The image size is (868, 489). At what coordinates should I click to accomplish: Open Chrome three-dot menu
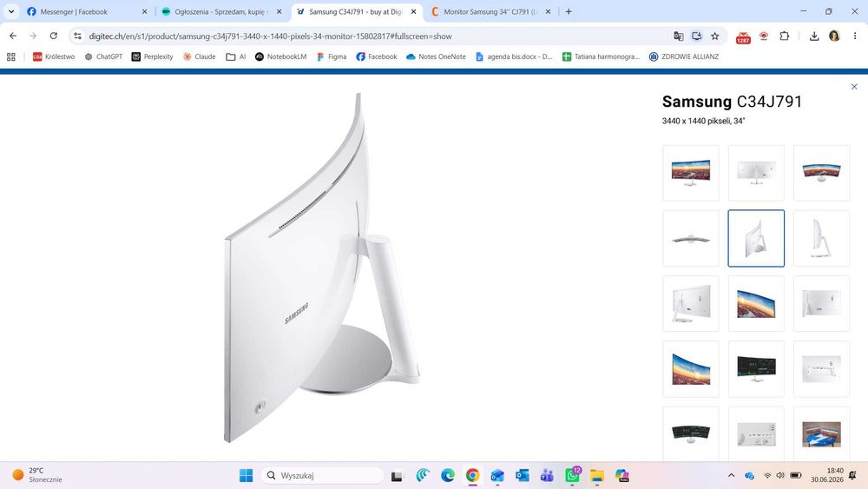click(855, 36)
